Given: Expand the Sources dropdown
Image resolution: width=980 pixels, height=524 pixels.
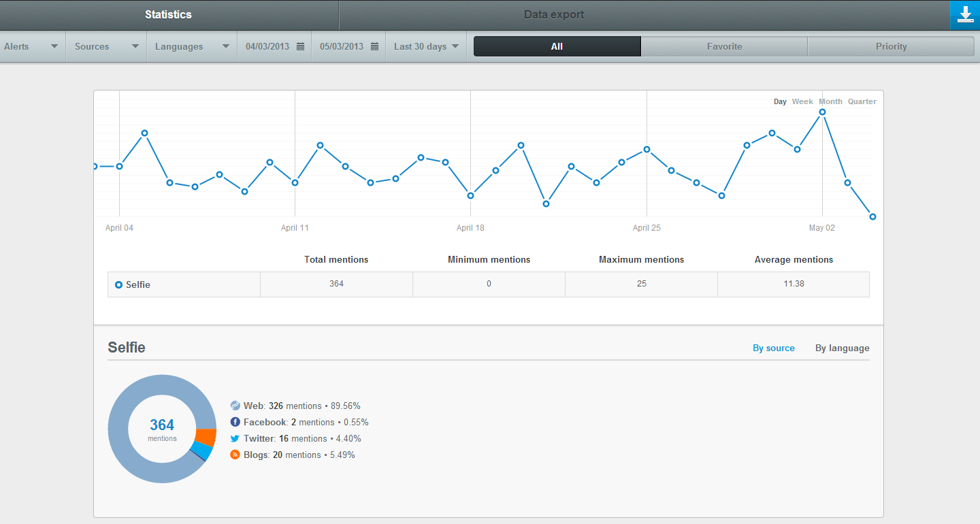Looking at the screenshot, I should click(106, 47).
